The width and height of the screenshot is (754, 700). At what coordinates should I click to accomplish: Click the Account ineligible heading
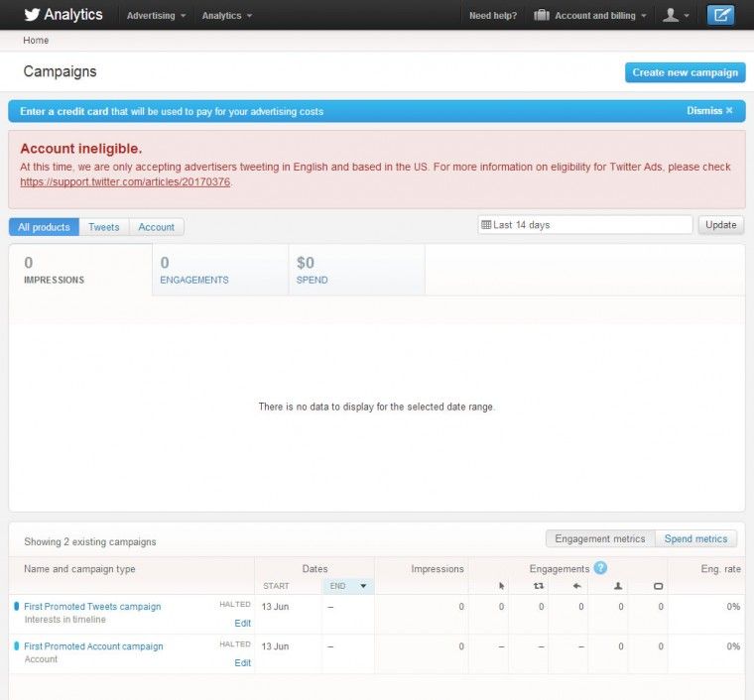(x=81, y=149)
